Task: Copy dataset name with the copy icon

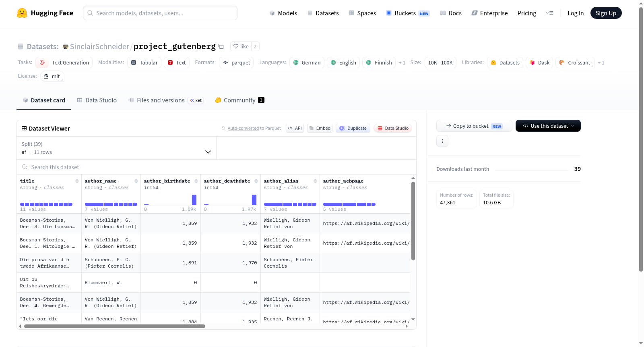Action: click(x=221, y=46)
